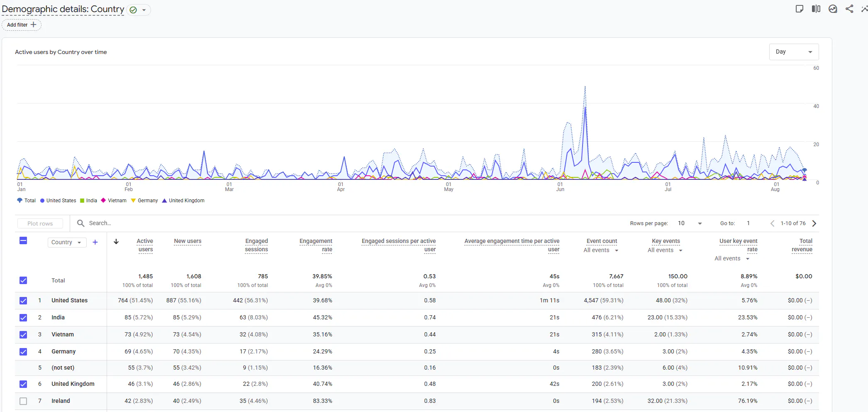Open the report status checkmark dropdown

139,10
